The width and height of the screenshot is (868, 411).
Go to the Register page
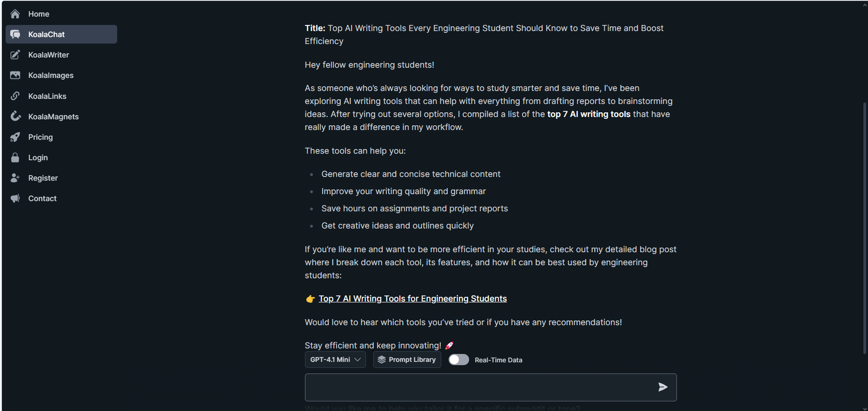point(43,178)
